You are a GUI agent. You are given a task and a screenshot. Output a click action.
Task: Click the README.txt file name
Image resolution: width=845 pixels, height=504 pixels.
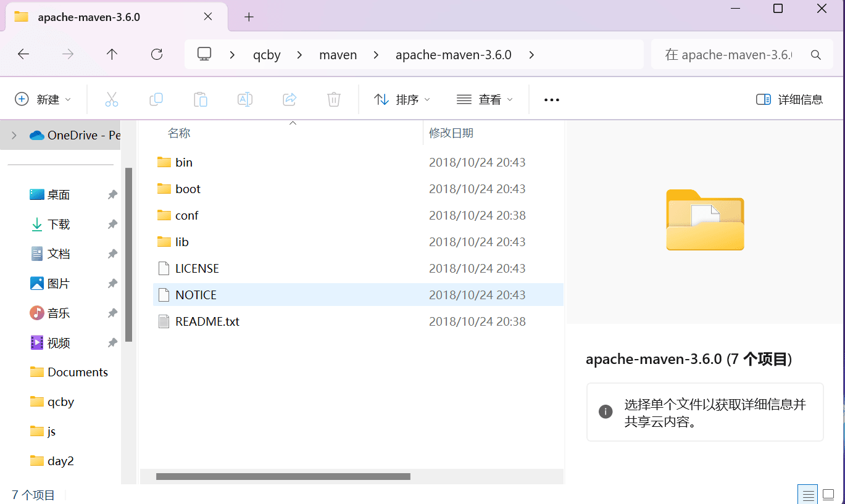tap(207, 321)
